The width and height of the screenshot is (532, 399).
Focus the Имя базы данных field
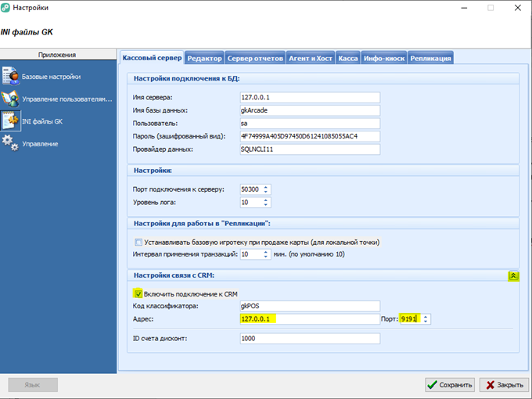[310, 110]
